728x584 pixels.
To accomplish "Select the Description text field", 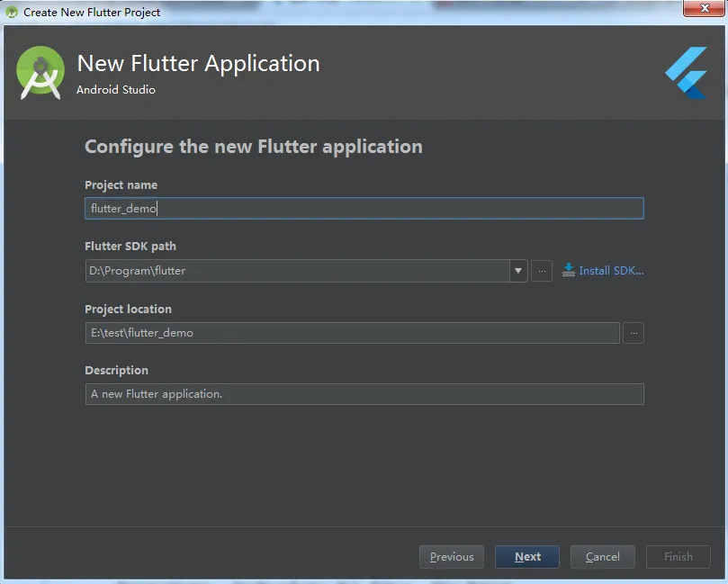I will point(364,394).
